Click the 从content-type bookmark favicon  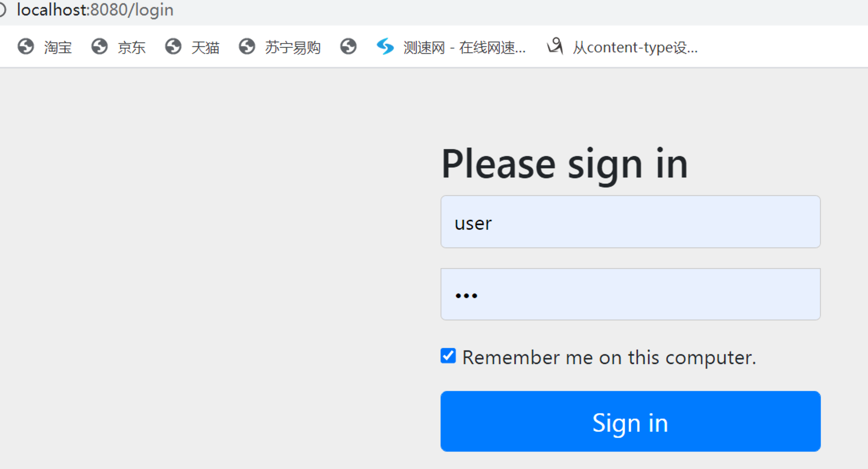555,46
